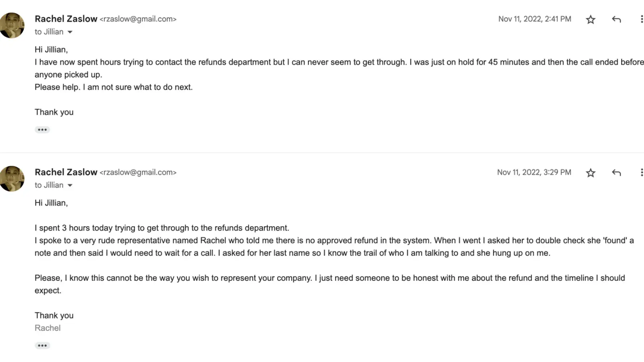Click "to Jillian" text in second email

pos(49,185)
